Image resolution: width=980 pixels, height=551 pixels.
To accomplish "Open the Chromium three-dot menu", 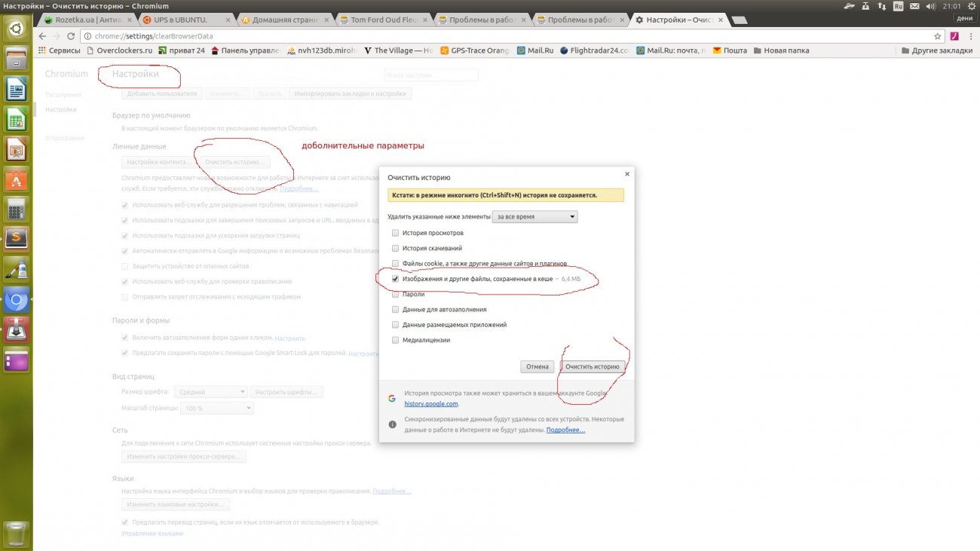I will click(969, 36).
